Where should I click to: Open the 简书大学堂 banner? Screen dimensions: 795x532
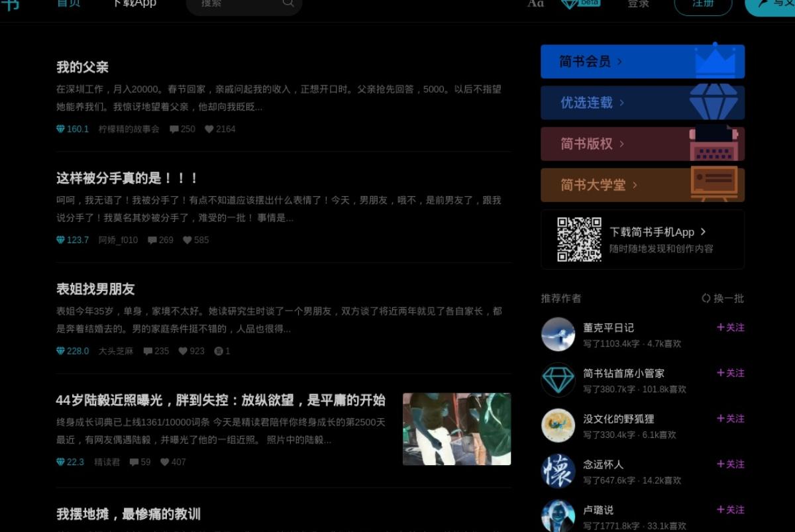coord(643,185)
